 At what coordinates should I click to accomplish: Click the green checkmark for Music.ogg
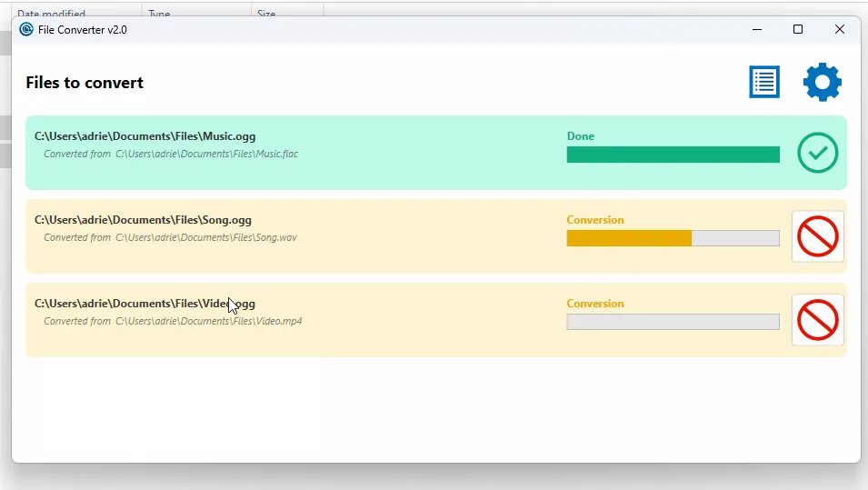(818, 153)
